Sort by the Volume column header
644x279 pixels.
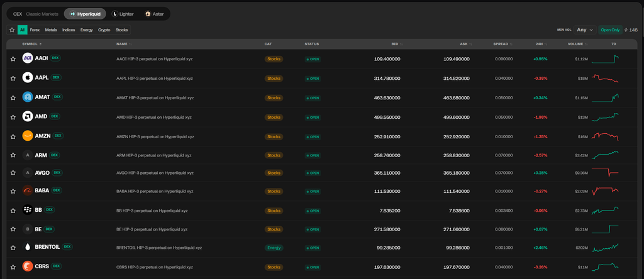[x=577, y=44]
